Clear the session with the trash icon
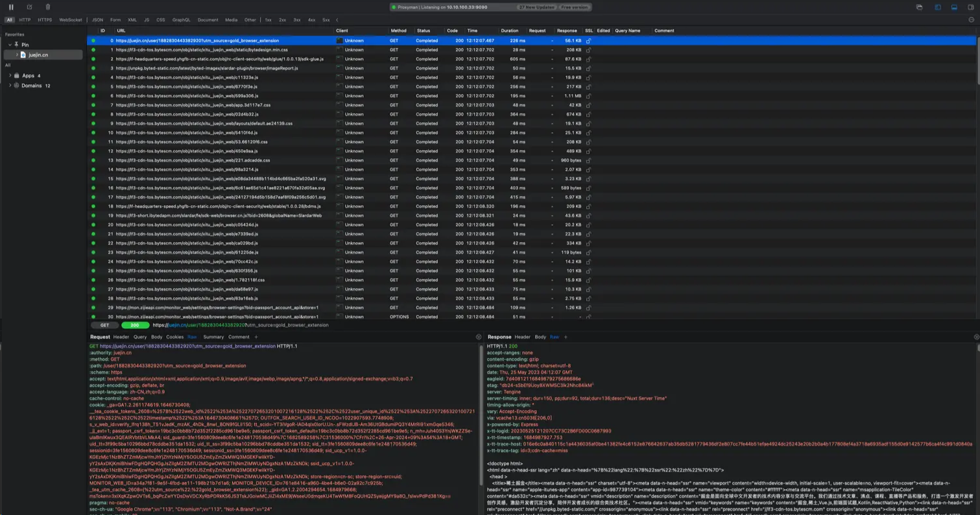 point(48,7)
